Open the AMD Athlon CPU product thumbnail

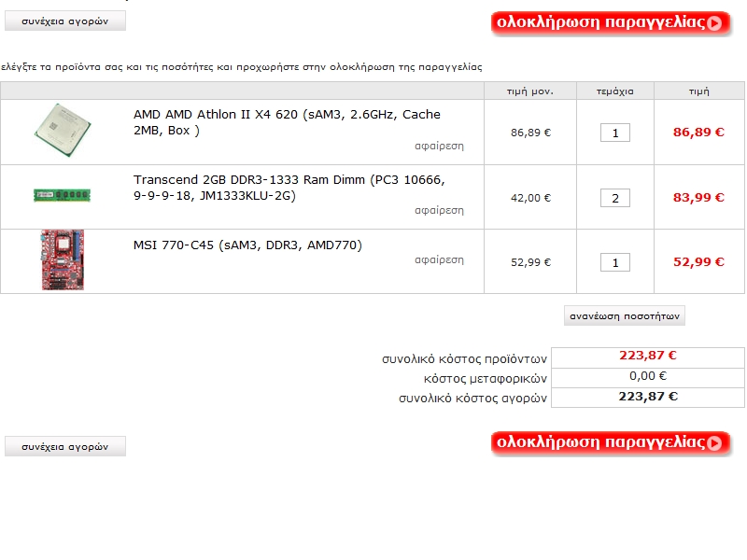[63, 130]
